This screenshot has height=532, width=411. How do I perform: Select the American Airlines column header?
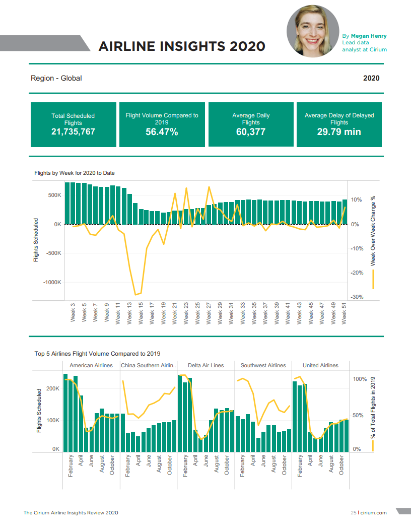coord(91,365)
